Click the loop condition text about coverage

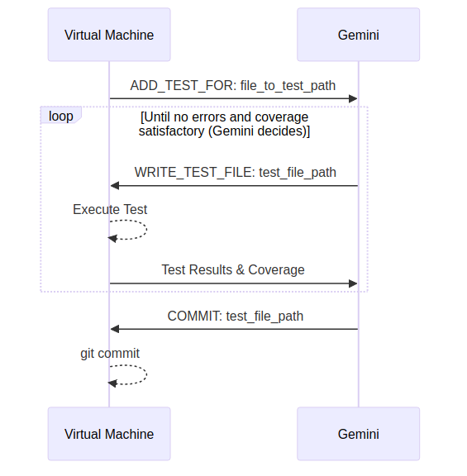(224, 124)
